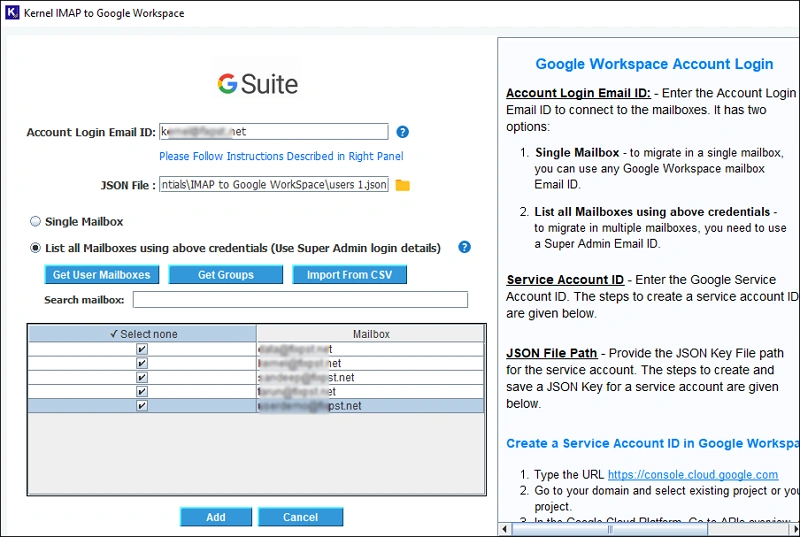800x537 pixels.
Task: Click the 'Google Workspace Account Login' heading
Action: coord(654,64)
